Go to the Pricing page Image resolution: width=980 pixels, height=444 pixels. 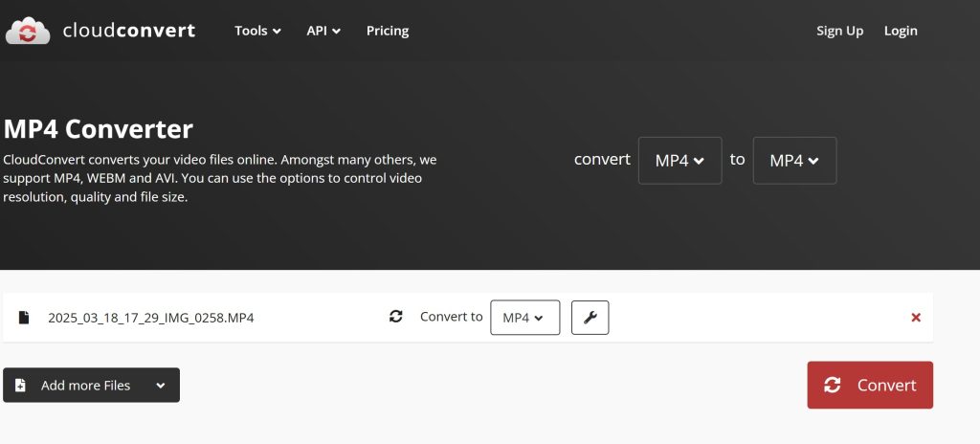pos(388,31)
